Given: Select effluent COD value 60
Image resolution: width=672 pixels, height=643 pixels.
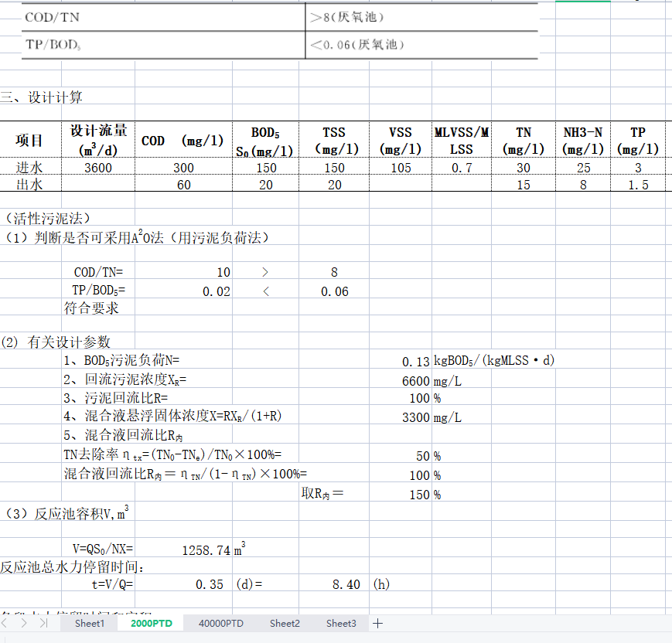Looking at the screenshot, I should (183, 185).
